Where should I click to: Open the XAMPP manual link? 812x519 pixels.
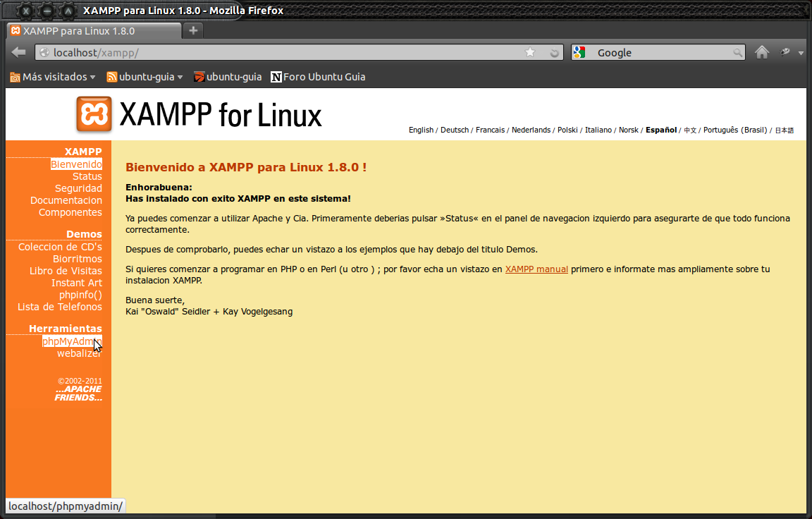(536, 269)
